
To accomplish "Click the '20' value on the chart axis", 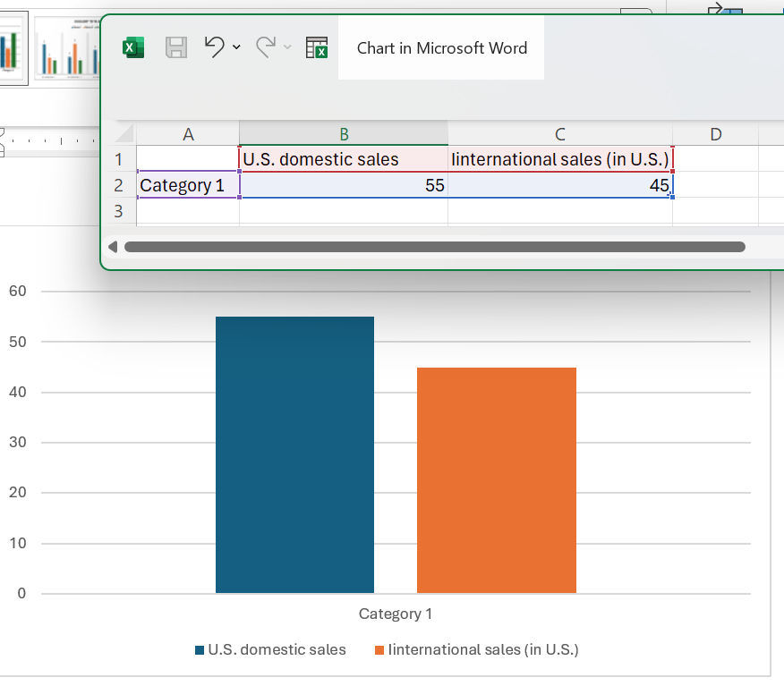I will click(18, 492).
